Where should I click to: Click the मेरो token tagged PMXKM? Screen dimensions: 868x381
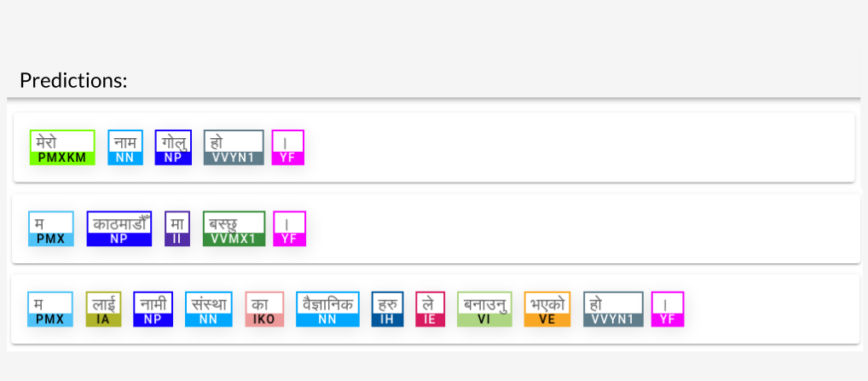click(x=62, y=147)
